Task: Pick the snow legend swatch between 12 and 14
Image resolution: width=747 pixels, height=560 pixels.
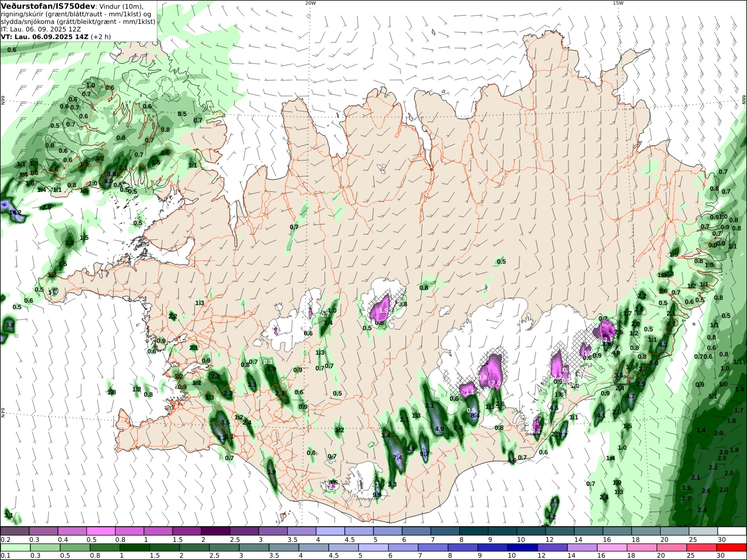Action: (559, 531)
